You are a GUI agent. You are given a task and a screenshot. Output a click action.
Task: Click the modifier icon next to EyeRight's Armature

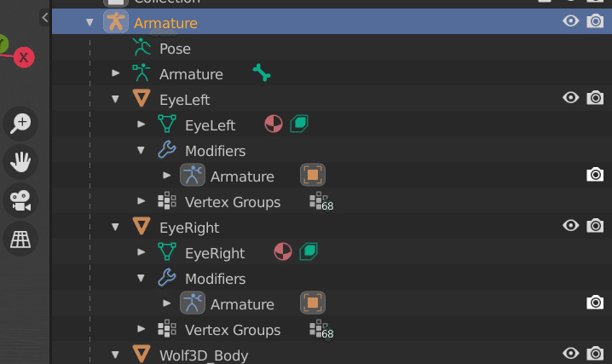313,304
